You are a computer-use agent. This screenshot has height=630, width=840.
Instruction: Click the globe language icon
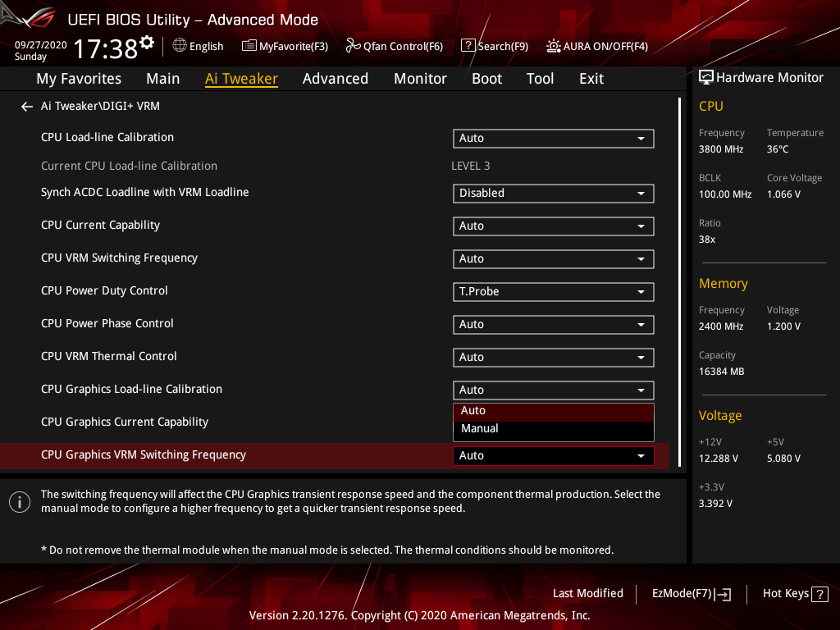pos(180,46)
